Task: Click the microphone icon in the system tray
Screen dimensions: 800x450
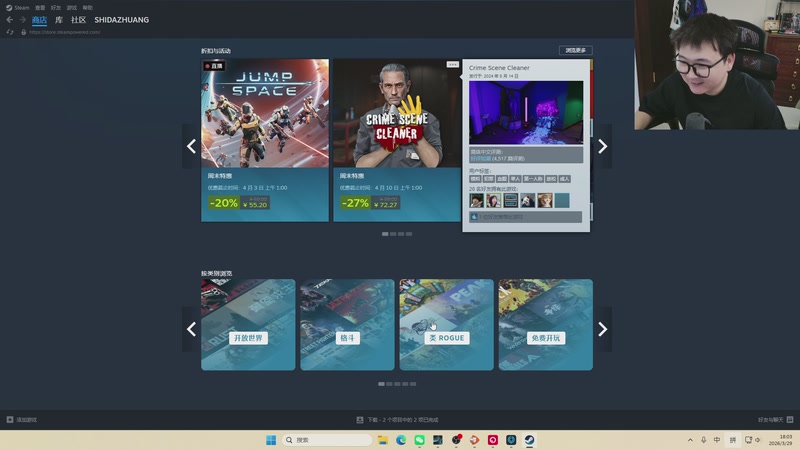Action: [x=704, y=440]
